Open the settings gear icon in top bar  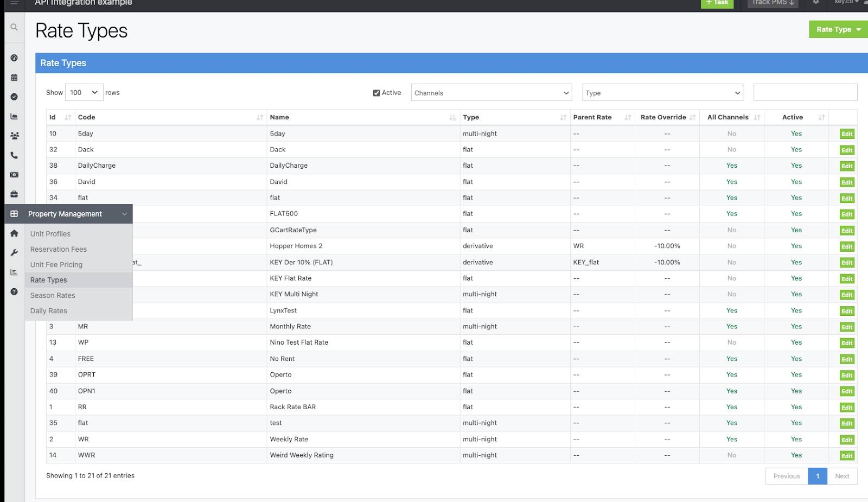coord(816,3)
